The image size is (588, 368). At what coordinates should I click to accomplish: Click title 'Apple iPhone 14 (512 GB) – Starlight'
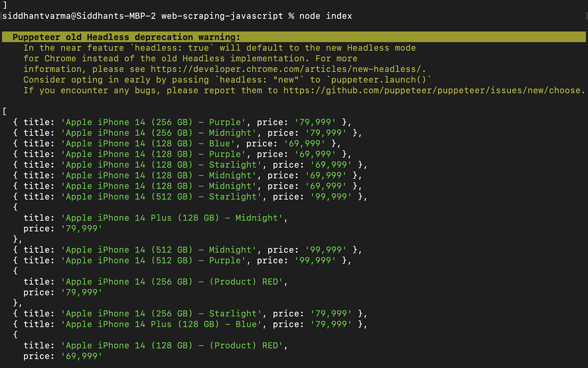161,197
